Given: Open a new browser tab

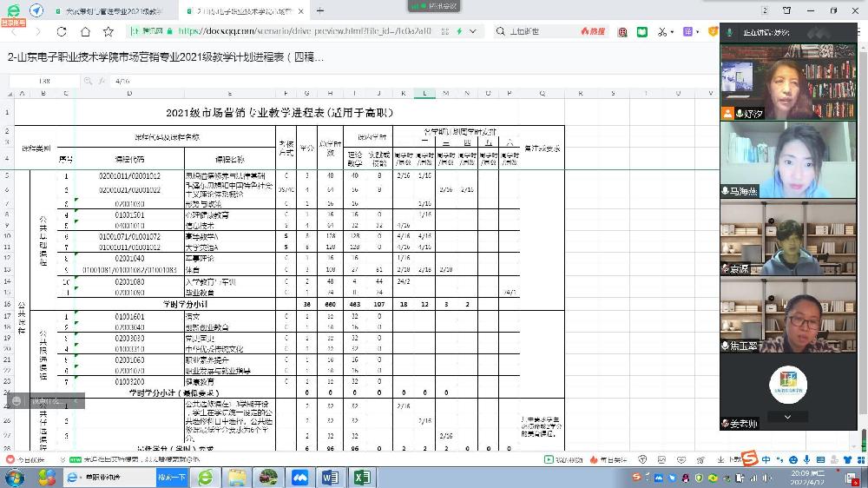Looking at the screenshot, I should pos(320,10).
